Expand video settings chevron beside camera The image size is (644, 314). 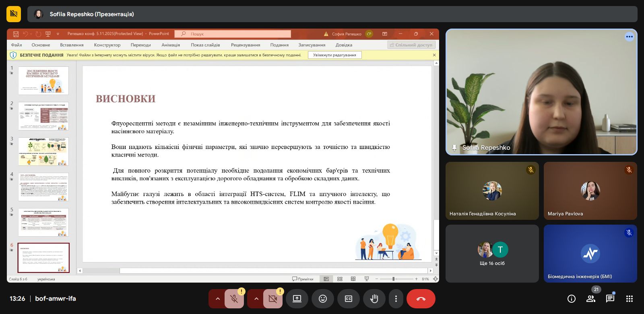[256, 299]
